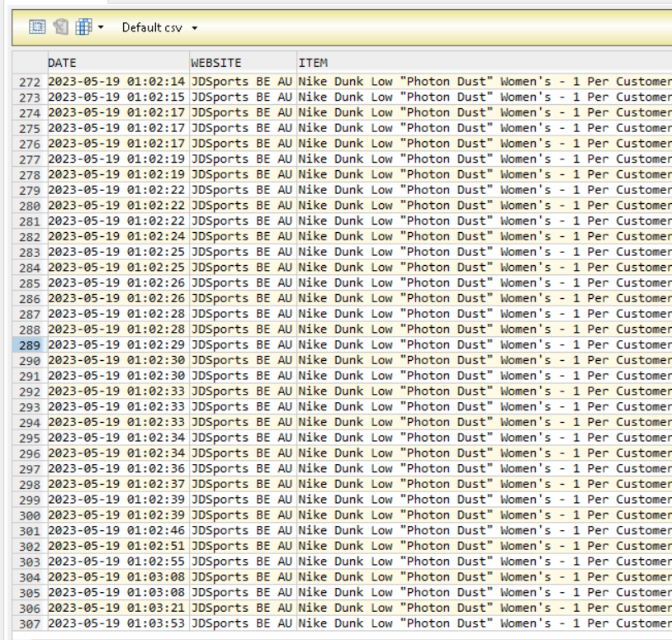This screenshot has width=672, height=640.
Task: Click JDSports BE AU cell in row 273
Action: 243,97
